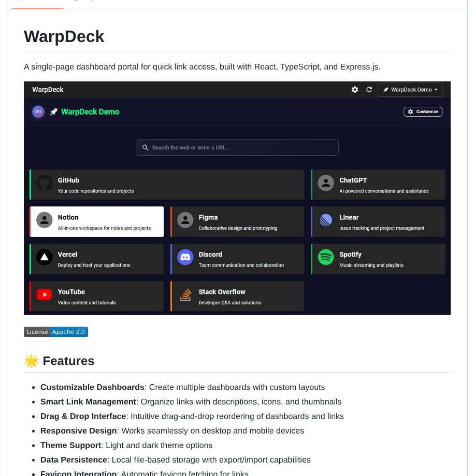Open the Apache 2.0 license badge link
The height and width of the screenshot is (476, 475).
pyautogui.click(x=69, y=332)
